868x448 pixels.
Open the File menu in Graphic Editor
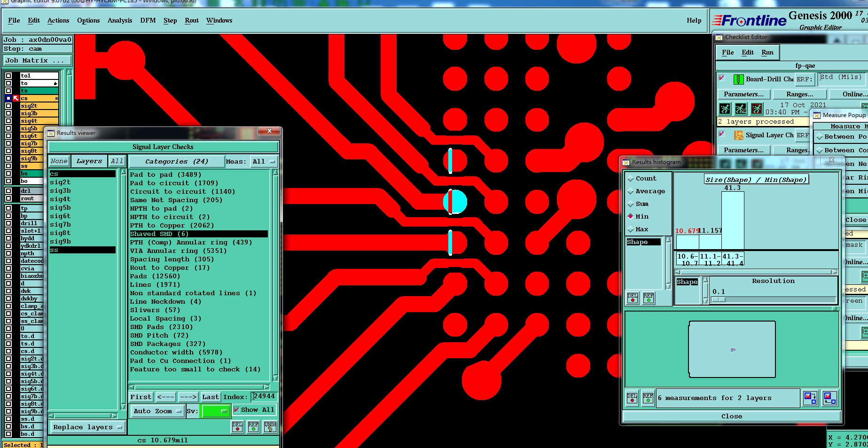(x=14, y=21)
